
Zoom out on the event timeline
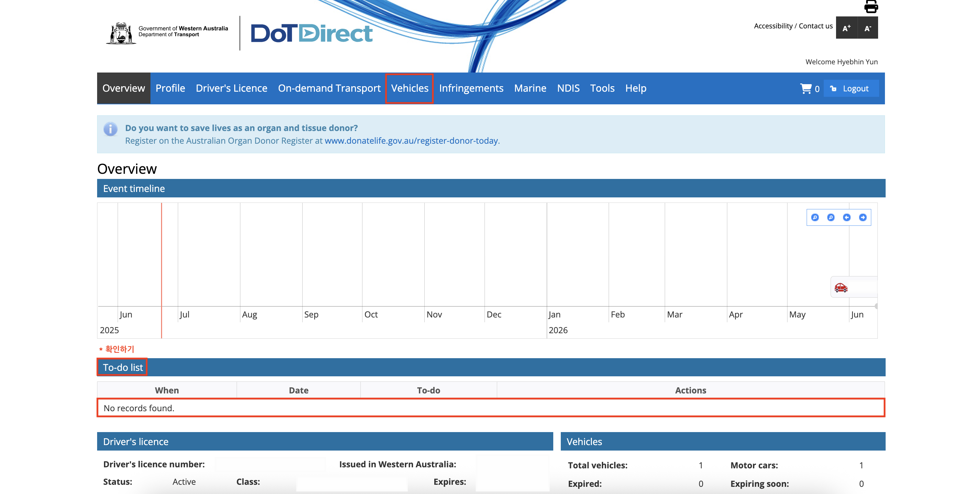click(831, 217)
